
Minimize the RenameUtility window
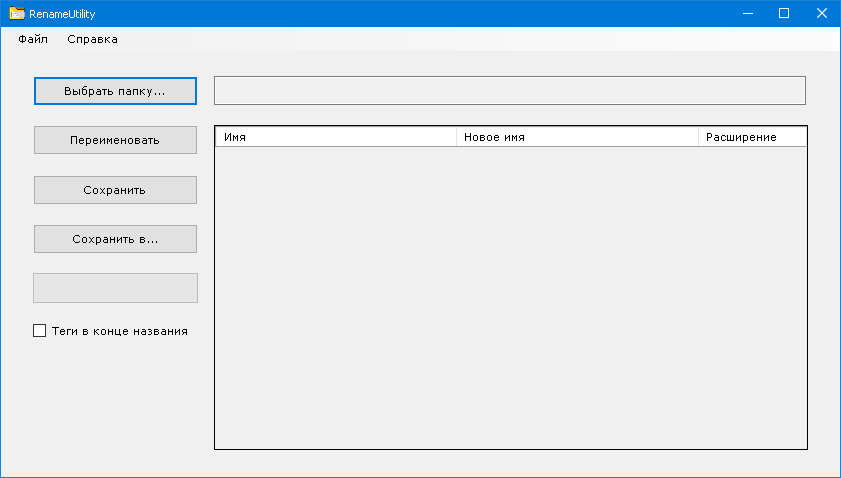click(748, 13)
